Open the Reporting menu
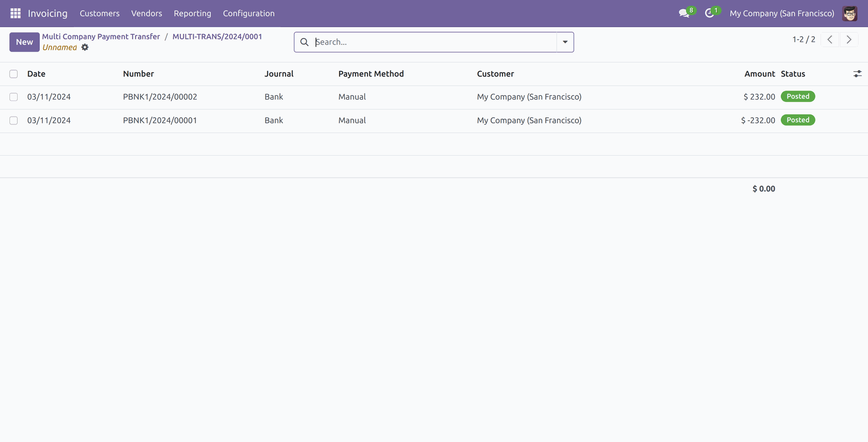Viewport: 868px width, 442px height. click(x=192, y=14)
